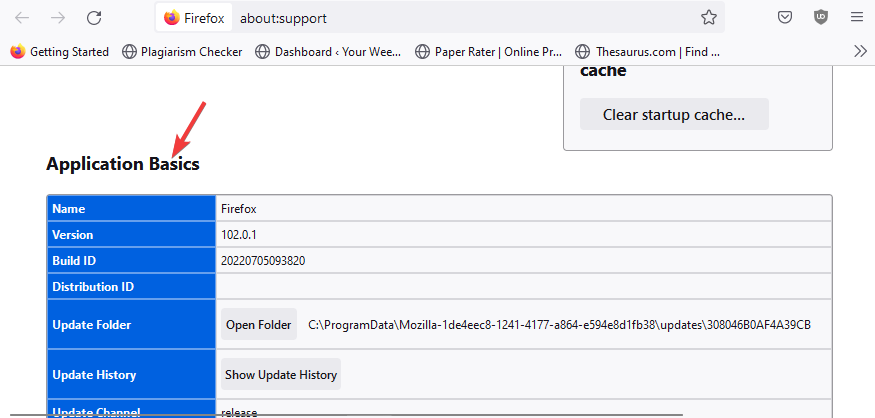
Task: Bookmark this page with the star icon
Action: (709, 18)
